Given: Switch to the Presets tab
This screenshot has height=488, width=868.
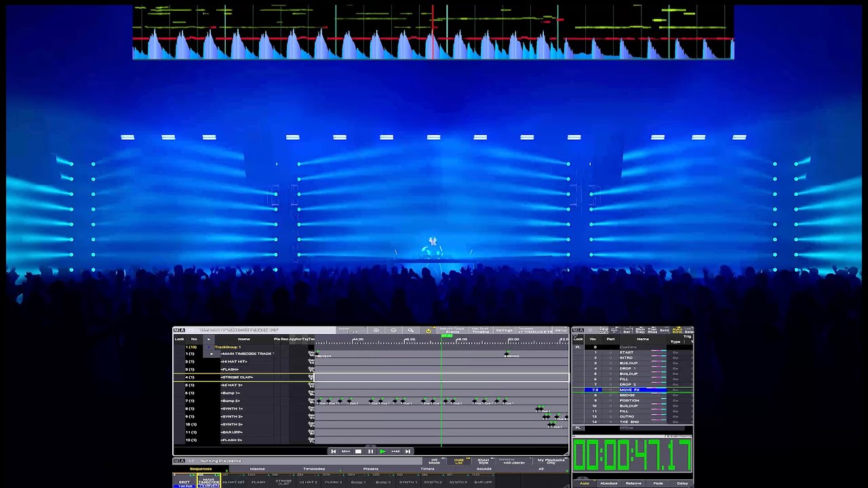Looking at the screenshot, I should click(x=371, y=468).
